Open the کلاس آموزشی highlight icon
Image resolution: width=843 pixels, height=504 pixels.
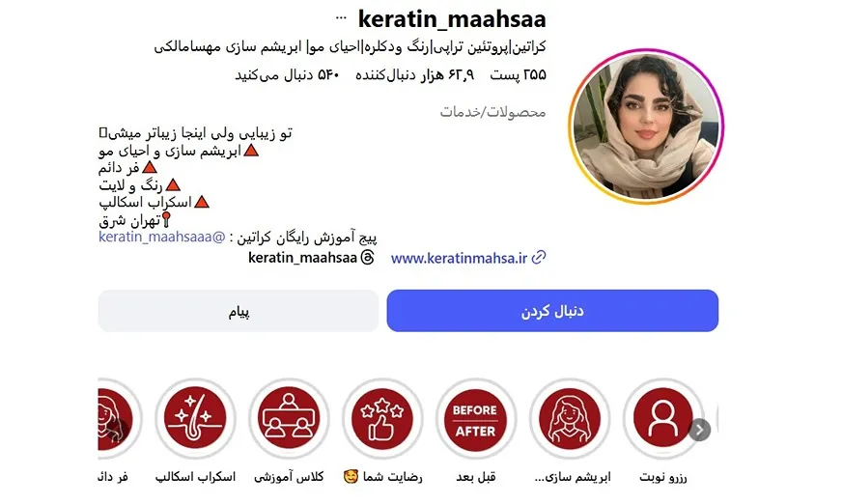289,418
